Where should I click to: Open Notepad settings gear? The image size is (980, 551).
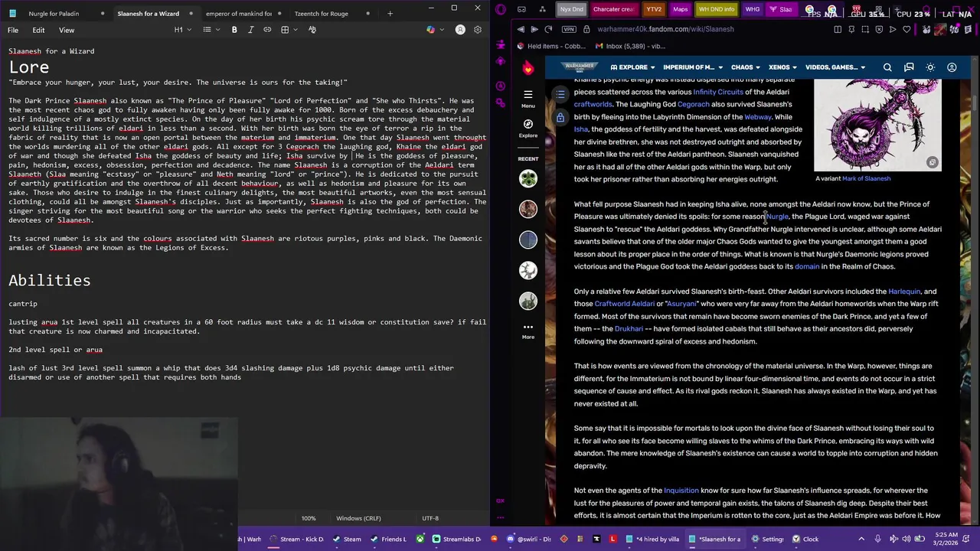coord(478,30)
